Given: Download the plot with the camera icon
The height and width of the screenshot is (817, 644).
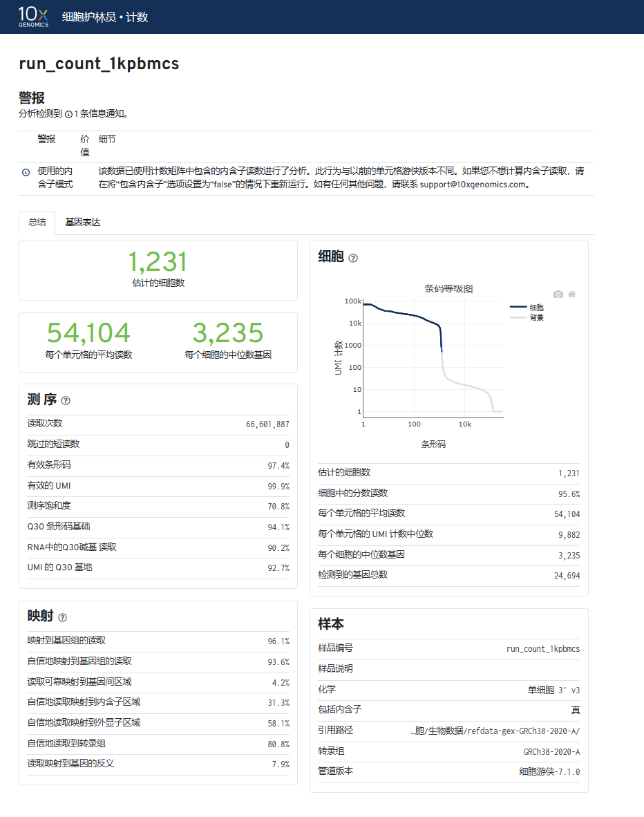Looking at the screenshot, I should (x=558, y=294).
